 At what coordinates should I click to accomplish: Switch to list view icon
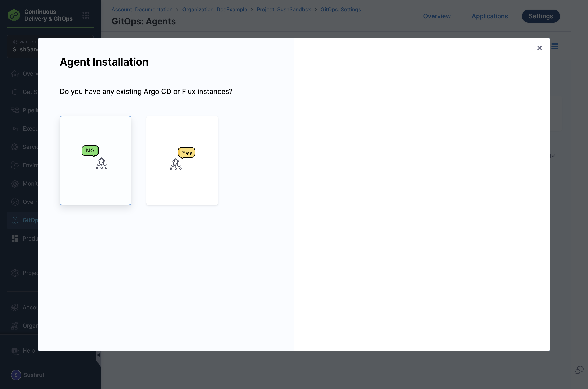pos(555,46)
